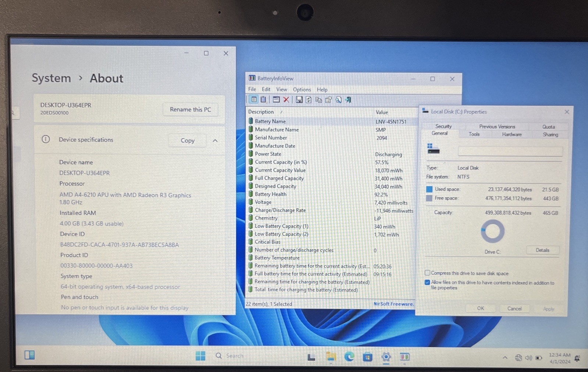The image size is (588, 372).
Task: Select the first BatteryInfoView toolbar view icon
Action: [254, 99]
